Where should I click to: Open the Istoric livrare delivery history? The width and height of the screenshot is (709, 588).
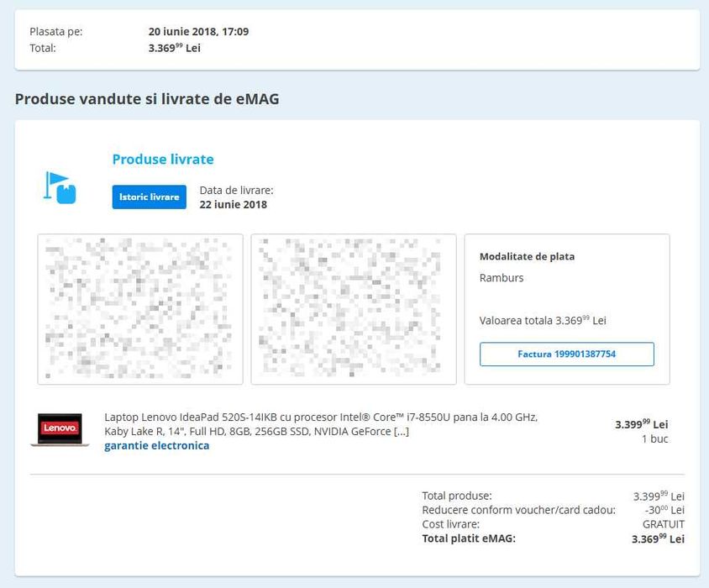(150, 197)
